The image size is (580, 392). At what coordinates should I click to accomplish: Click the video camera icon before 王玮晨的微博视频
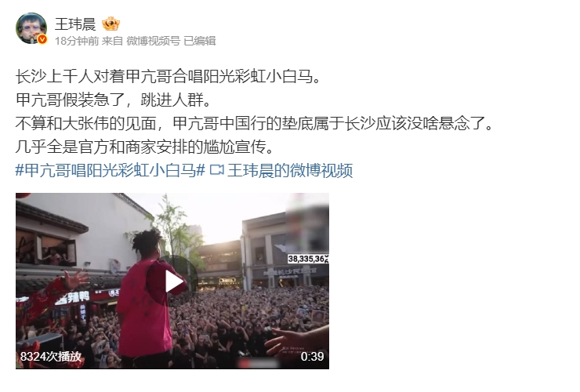click(217, 171)
